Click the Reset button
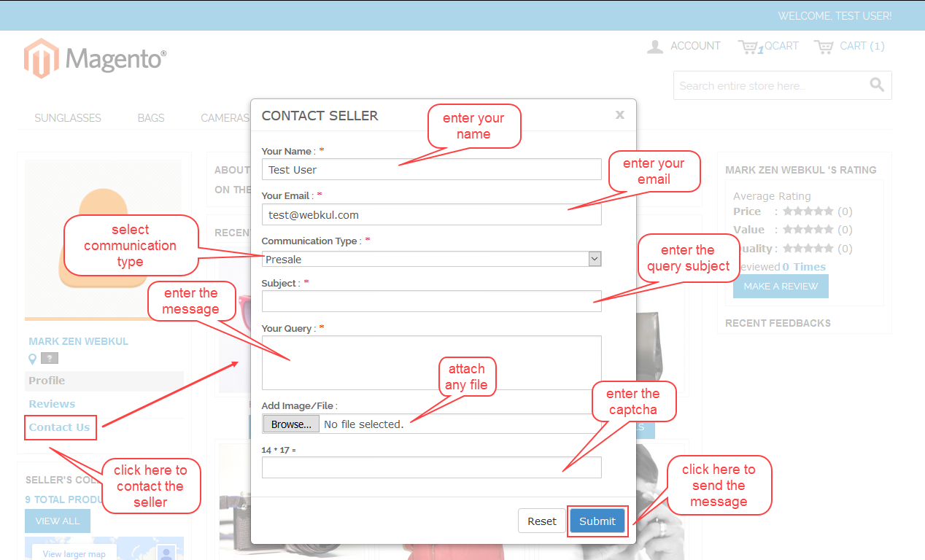 (542, 521)
